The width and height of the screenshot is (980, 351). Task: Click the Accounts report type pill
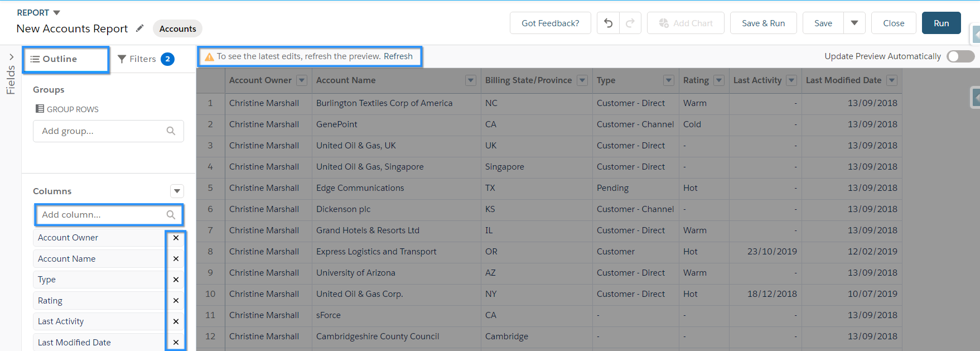(x=177, y=28)
